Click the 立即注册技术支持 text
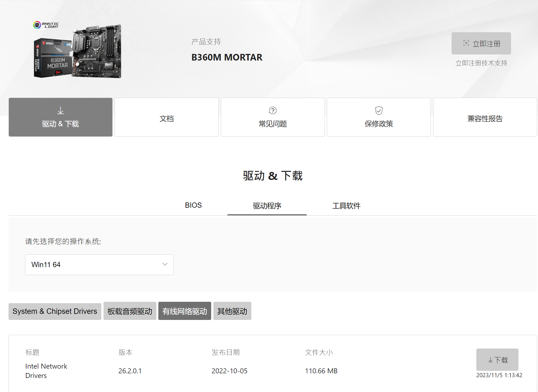538x392 pixels. point(481,63)
